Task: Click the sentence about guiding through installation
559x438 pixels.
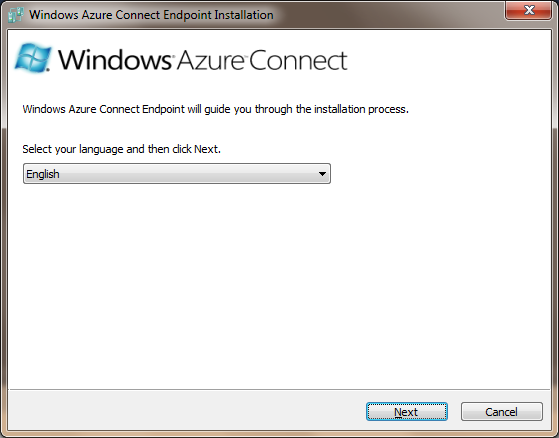Action: 215,109
